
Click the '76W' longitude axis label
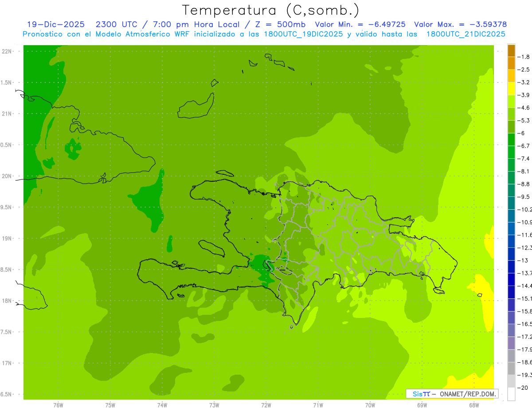pyautogui.click(x=58, y=405)
